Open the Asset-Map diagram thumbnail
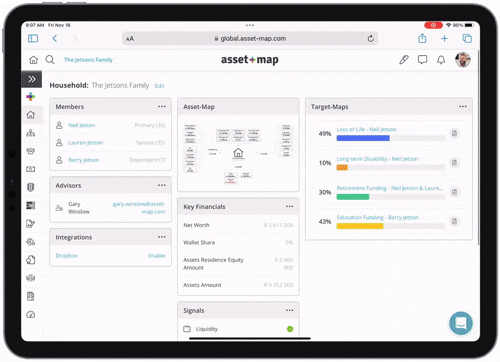This screenshot has height=362, width=500. [x=238, y=154]
